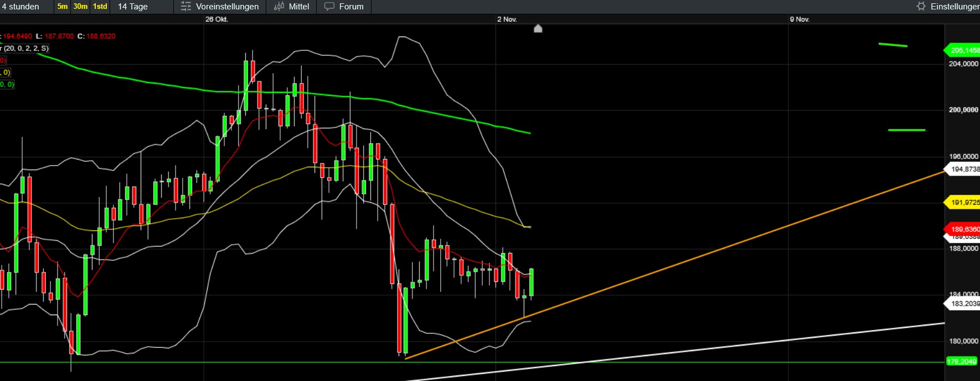This screenshot has width=980, height=381.
Task: Click the candlestick icon beside Mittel
Action: (279, 7)
